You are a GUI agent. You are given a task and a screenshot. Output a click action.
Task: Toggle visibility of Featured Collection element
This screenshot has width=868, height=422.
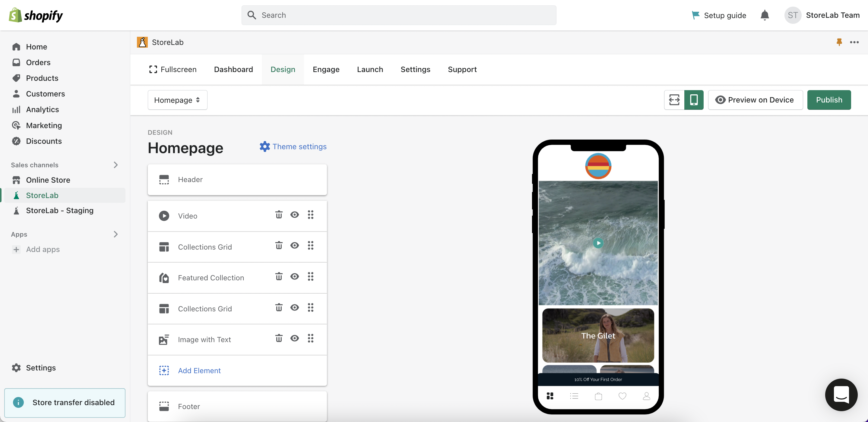coord(294,276)
